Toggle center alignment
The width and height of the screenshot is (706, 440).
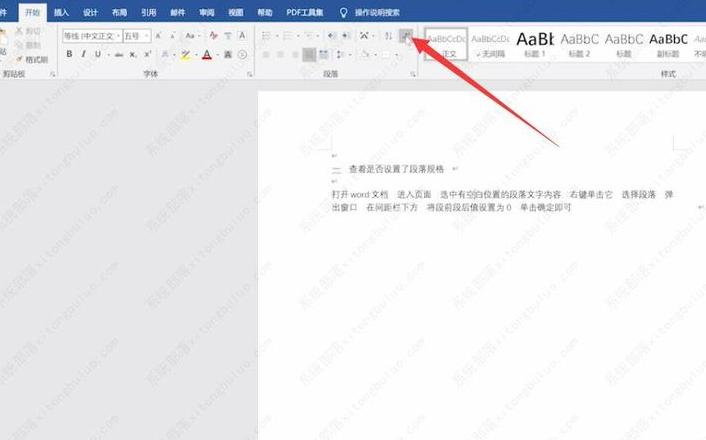(x=281, y=54)
